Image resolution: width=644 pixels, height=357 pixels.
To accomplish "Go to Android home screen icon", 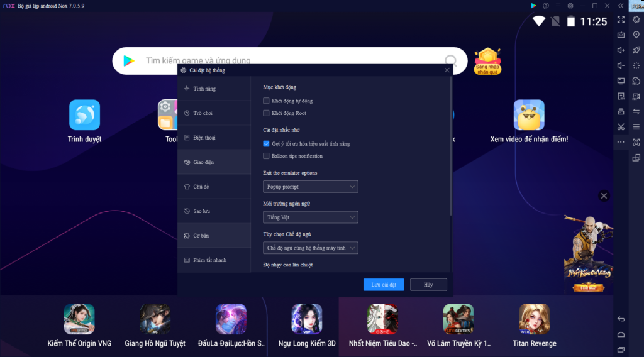I will click(x=621, y=334).
